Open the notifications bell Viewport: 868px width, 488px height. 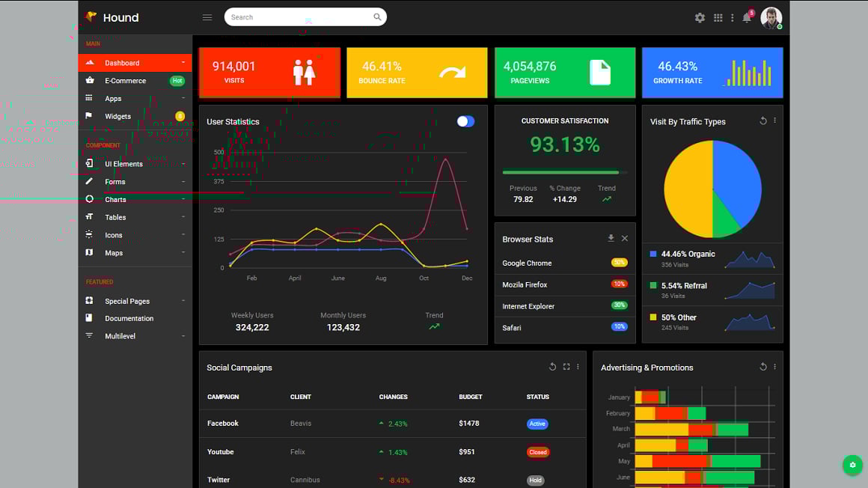[747, 17]
